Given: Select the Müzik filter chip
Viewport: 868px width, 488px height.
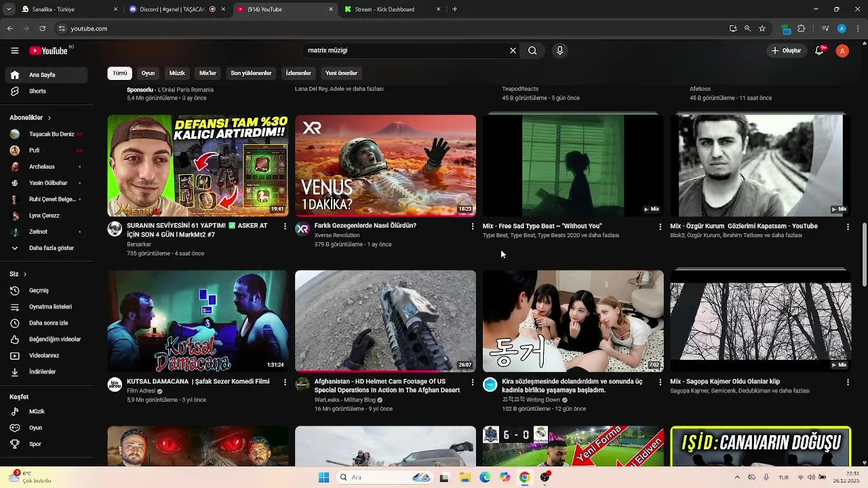Looking at the screenshot, I should [177, 73].
